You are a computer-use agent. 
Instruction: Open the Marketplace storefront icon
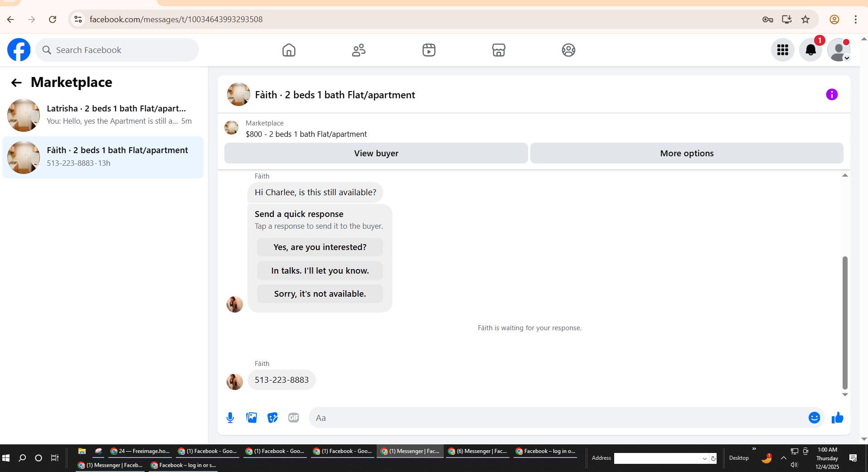(x=499, y=50)
